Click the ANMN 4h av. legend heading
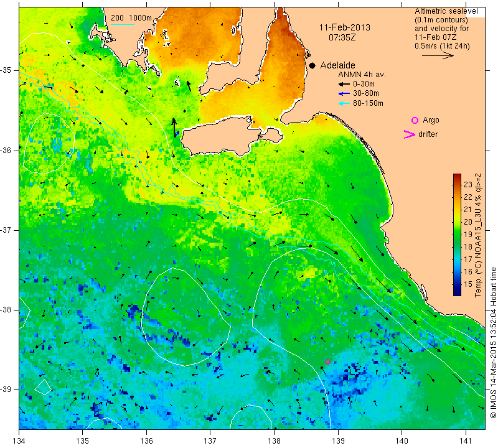 [x=362, y=75]
